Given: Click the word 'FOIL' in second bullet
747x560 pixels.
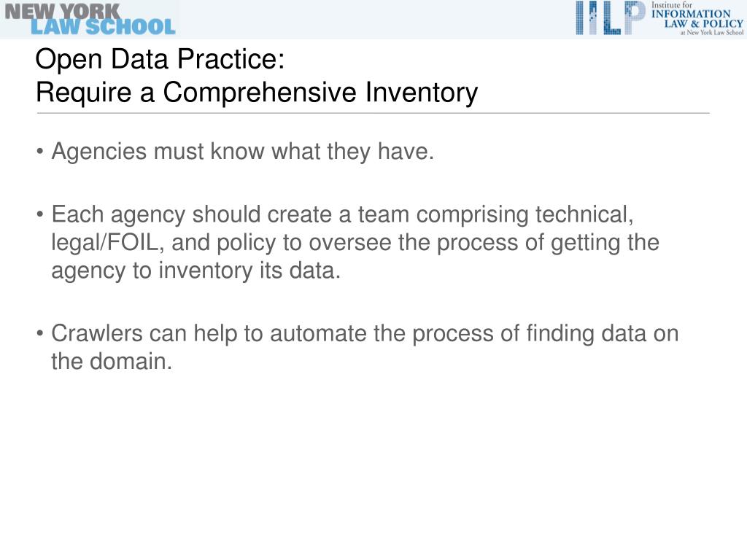Looking at the screenshot, I should tap(133, 242).
